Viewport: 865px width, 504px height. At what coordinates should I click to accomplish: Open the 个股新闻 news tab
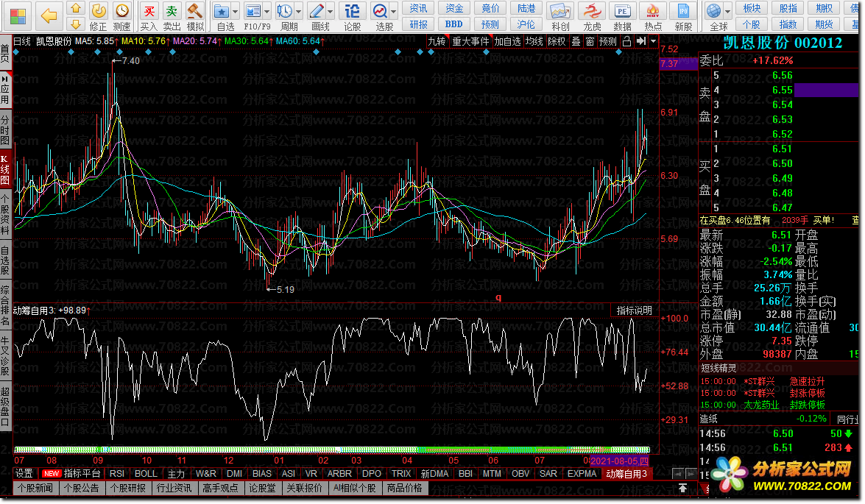(x=35, y=488)
